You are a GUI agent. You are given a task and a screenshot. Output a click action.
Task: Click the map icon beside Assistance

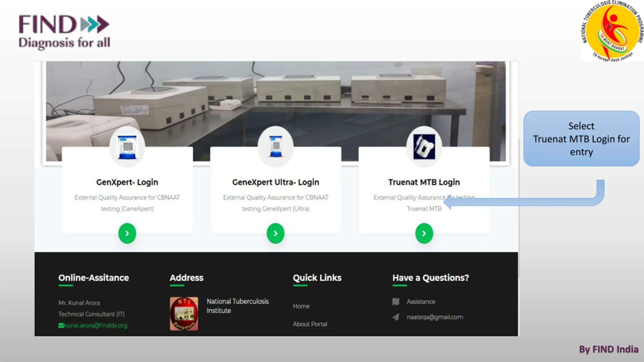coord(396,301)
